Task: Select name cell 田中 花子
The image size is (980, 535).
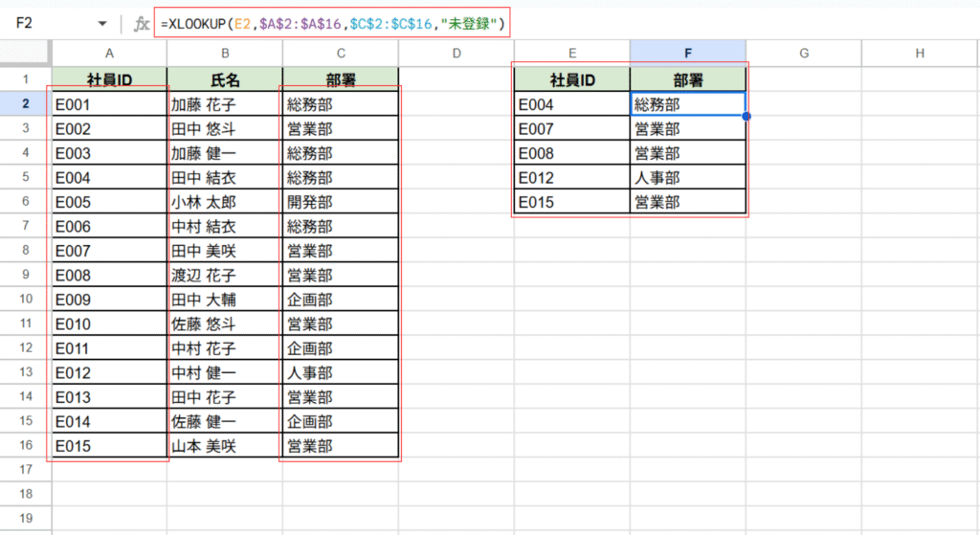Action: pos(225,397)
